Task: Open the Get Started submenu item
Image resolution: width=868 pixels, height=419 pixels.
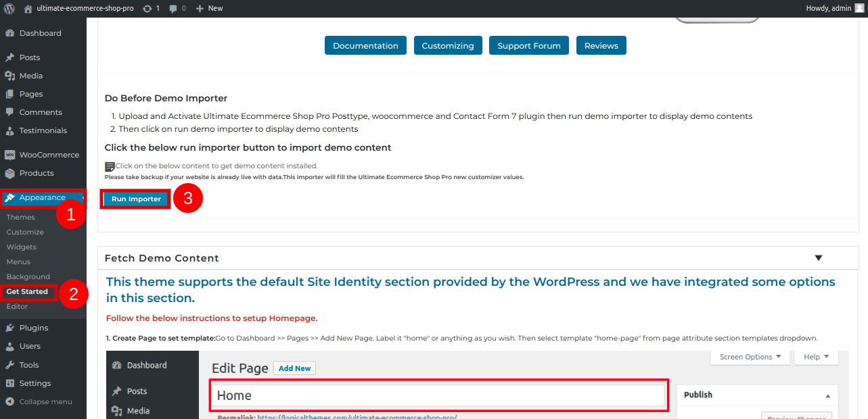Action: [x=27, y=292]
